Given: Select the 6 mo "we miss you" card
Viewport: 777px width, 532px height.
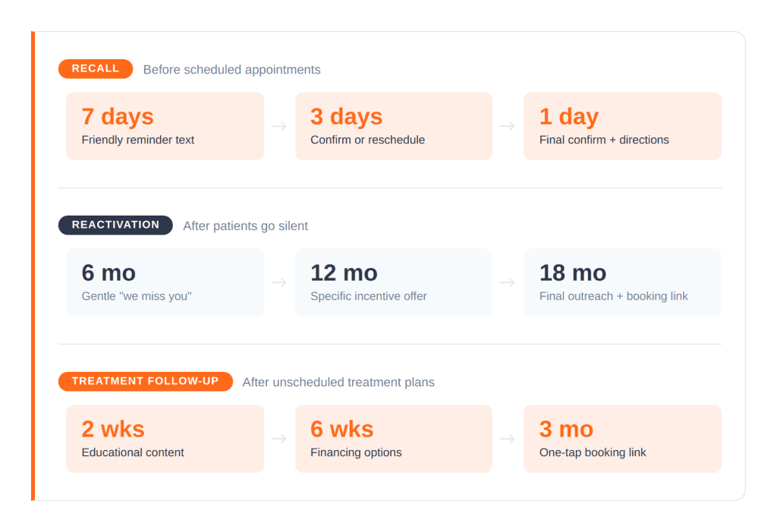Looking at the screenshot, I should click(x=165, y=282).
